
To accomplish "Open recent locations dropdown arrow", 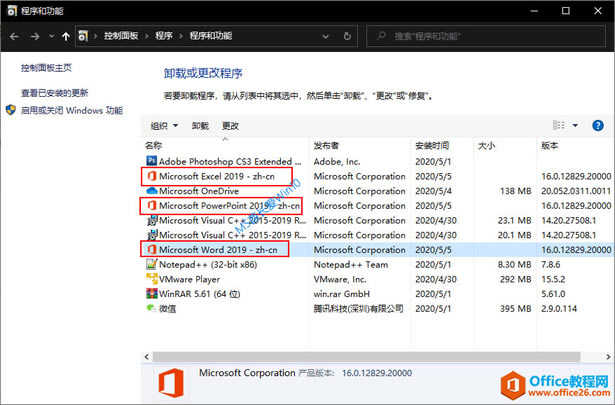I will pos(51,36).
